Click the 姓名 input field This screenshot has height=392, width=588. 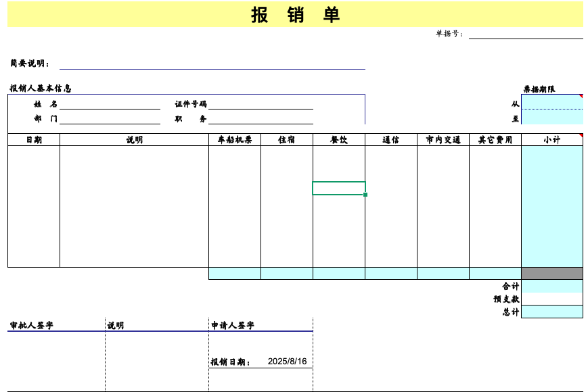(110, 104)
